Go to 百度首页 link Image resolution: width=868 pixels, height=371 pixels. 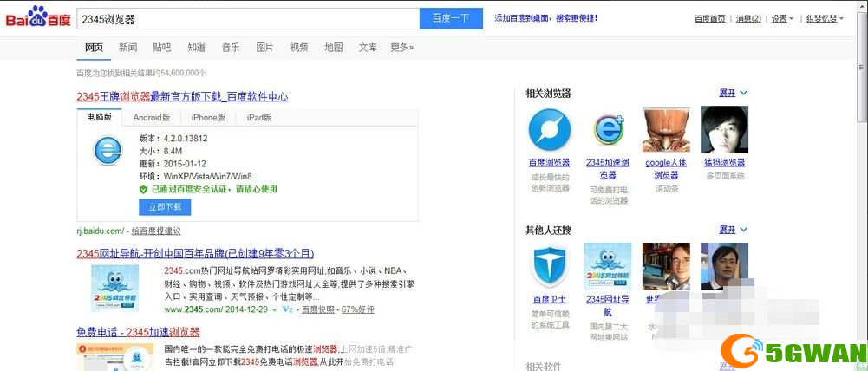tap(709, 18)
